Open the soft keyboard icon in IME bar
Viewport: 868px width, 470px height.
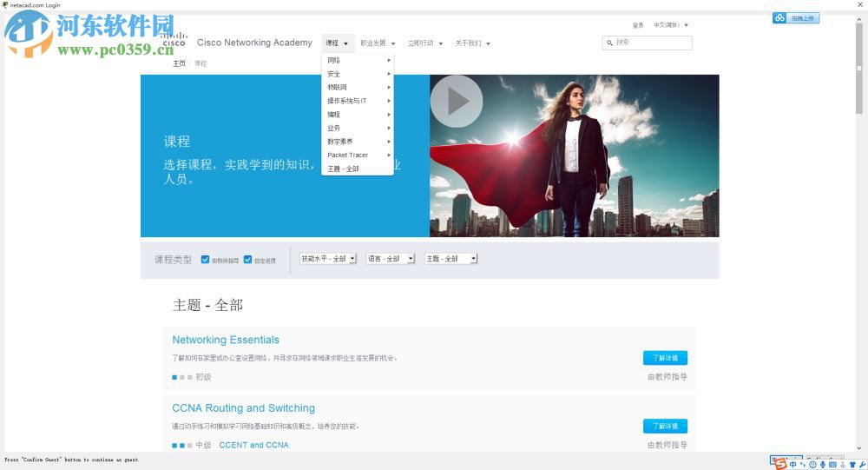832,465
